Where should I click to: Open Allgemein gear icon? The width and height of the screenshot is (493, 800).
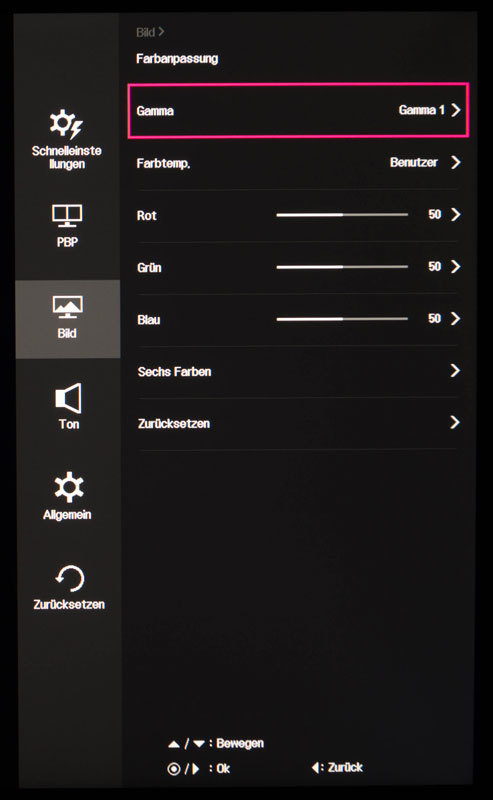point(68,487)
